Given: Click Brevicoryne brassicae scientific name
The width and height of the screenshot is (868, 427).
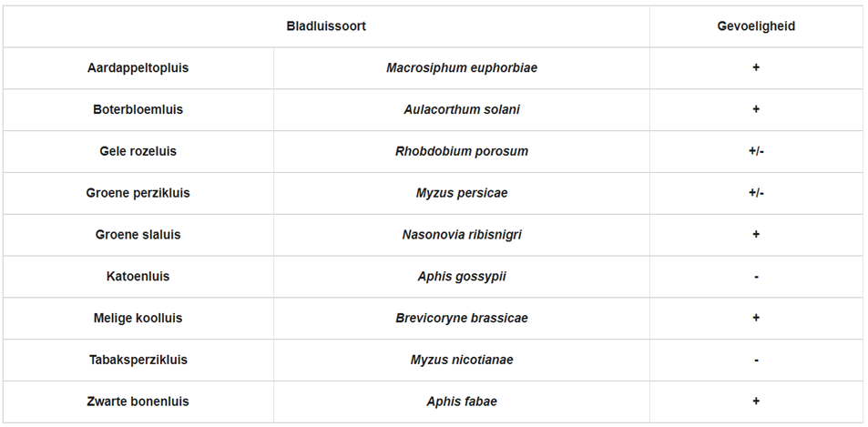Looking at the screenshot, I should [x=462, y=318].
